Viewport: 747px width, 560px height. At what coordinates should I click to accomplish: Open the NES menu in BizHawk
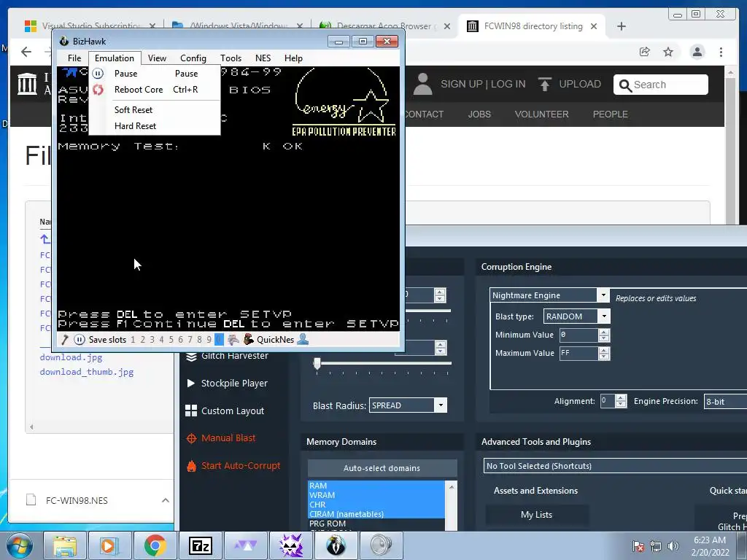263,58
